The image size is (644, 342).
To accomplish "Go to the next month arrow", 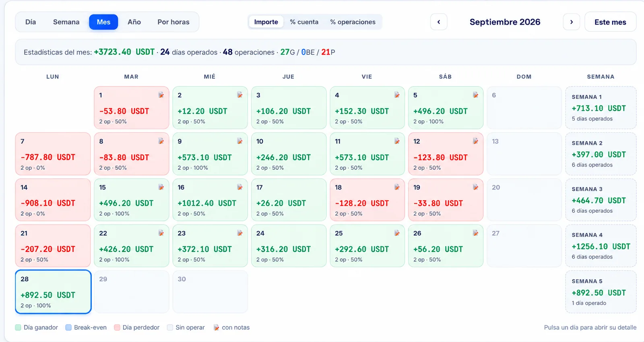I will tap(571, 22).
